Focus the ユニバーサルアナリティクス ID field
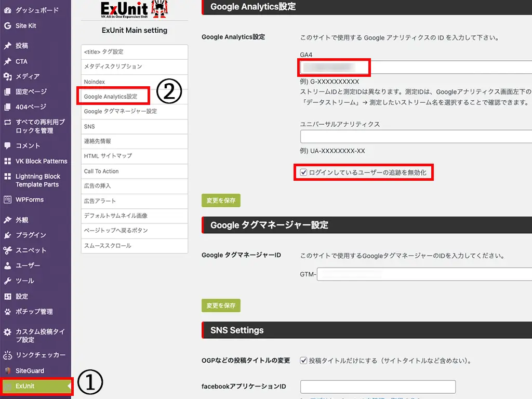The image size is (532, 399). tap(416, 137)
